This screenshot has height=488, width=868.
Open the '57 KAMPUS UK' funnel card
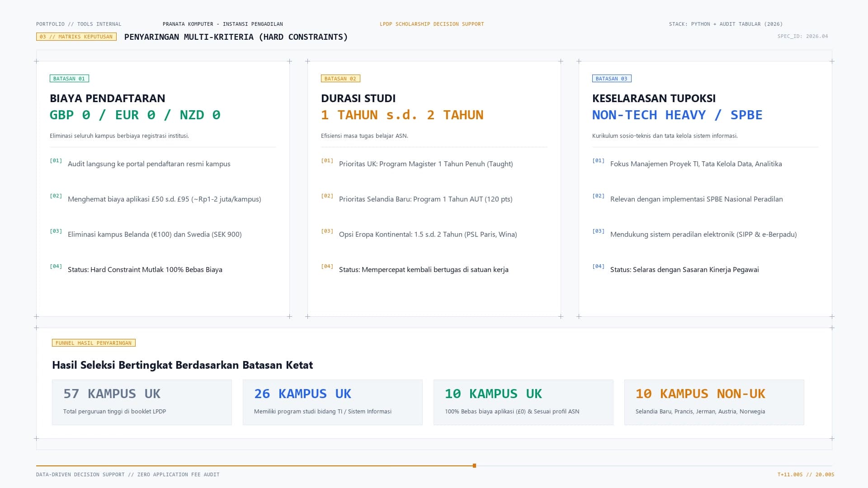click(142, 402)
